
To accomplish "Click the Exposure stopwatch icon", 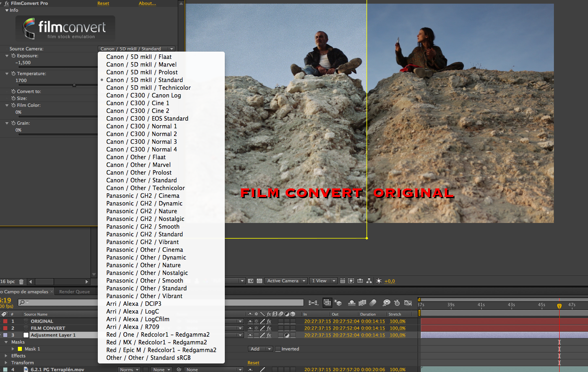I will coord(13,56).
